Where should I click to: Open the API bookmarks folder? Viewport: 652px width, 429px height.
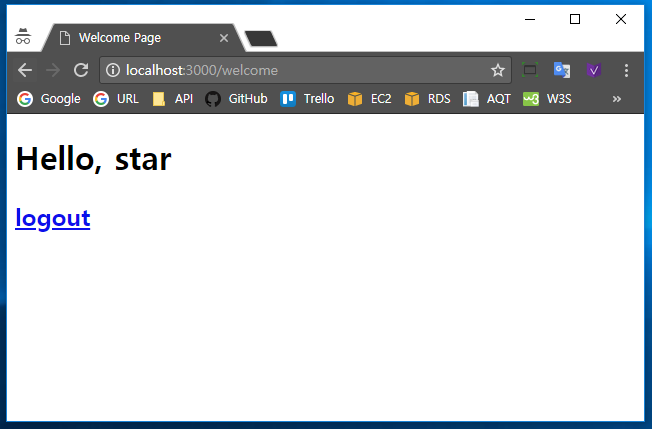[x=173, y=99]
